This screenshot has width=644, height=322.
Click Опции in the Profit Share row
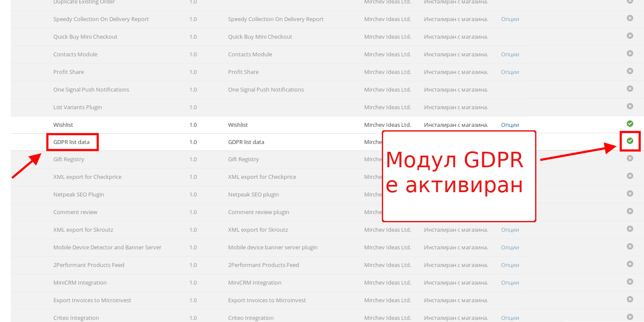[x=510, y=72]
